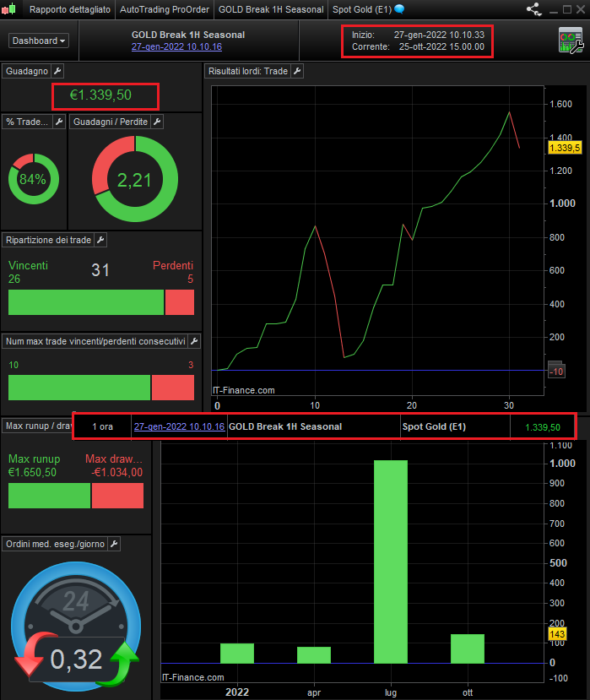Open the 27-gen-2022 10.10.16 header link
Screen dimensions: 590x700
[176, 47]
